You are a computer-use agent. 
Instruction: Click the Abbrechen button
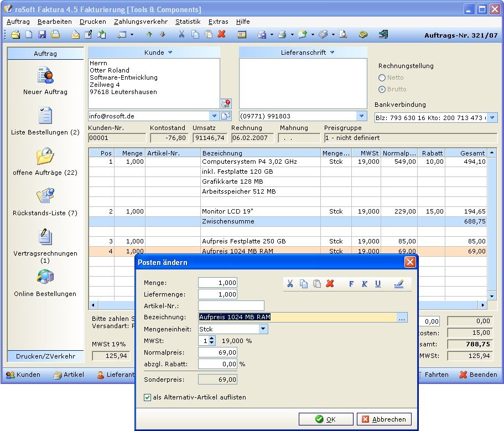(384, 419)
